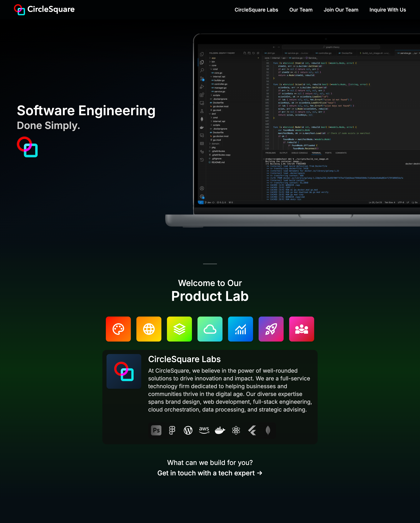Image resolution: width=420 pixels, height=523 pixels.
Task: Select the teal cloud icon
Action: coord(210,329)
